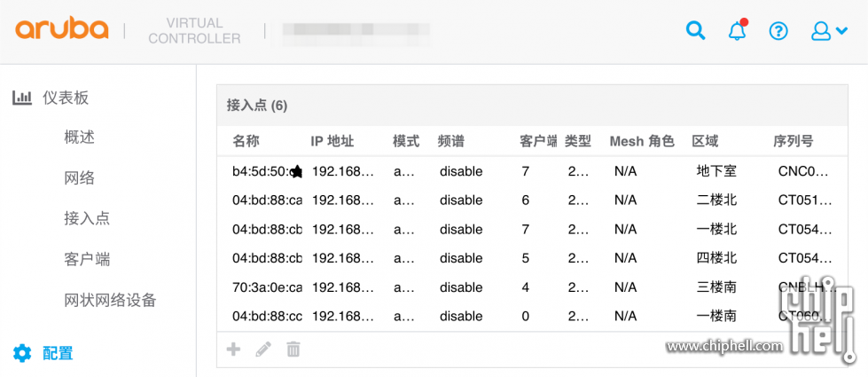Click the 接入点 (6) panel title
The width and height of the screenshot is (868, 377).
pyautogui.click(x=257, y=106)
